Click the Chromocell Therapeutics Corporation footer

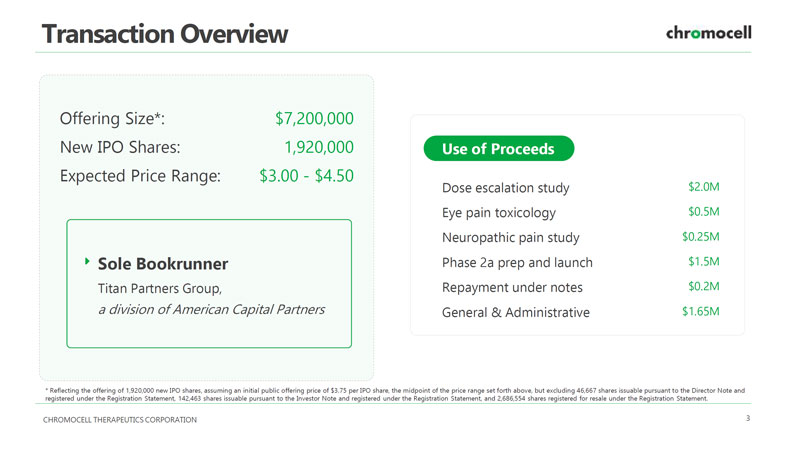(x=119, y=419)
